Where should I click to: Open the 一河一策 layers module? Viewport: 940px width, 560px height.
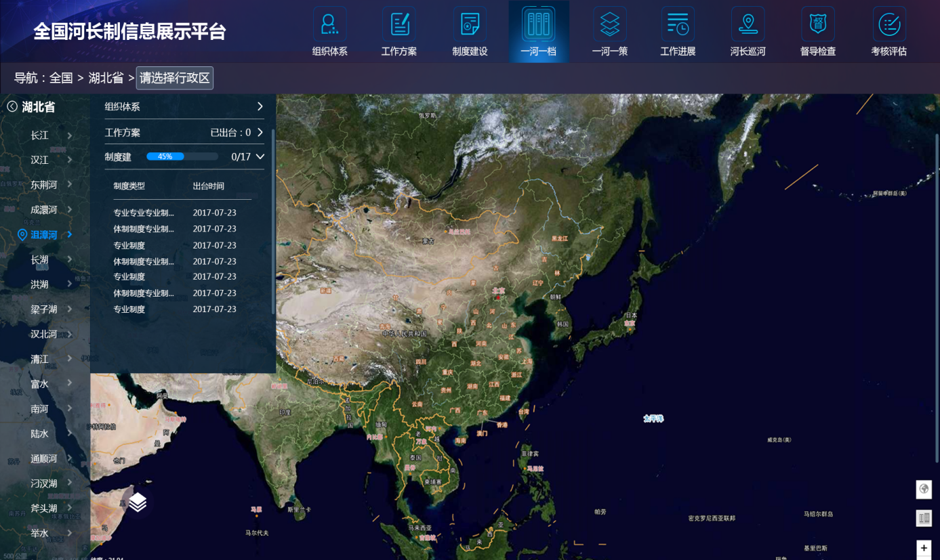coord(610,32)
